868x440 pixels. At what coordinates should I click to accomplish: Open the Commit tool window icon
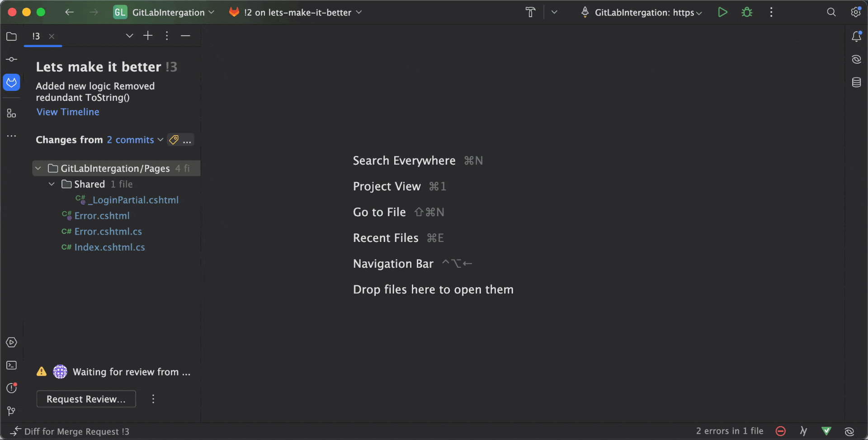coord(12,59)
